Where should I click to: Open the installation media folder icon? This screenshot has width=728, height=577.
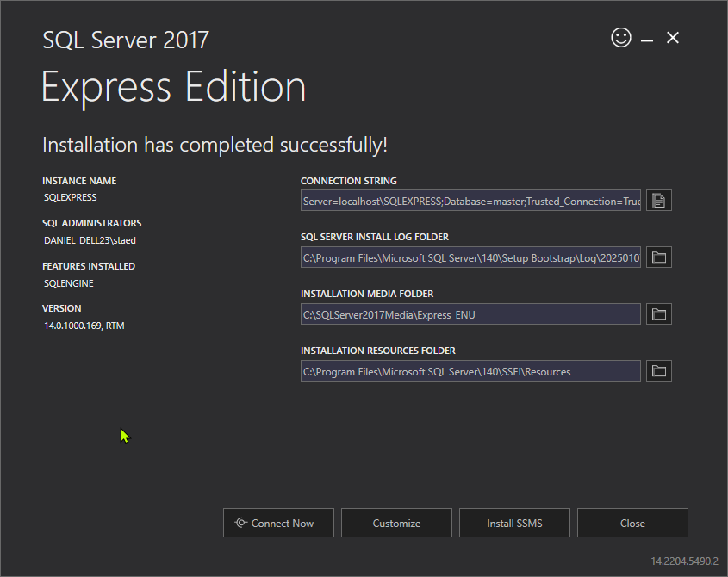659,314
